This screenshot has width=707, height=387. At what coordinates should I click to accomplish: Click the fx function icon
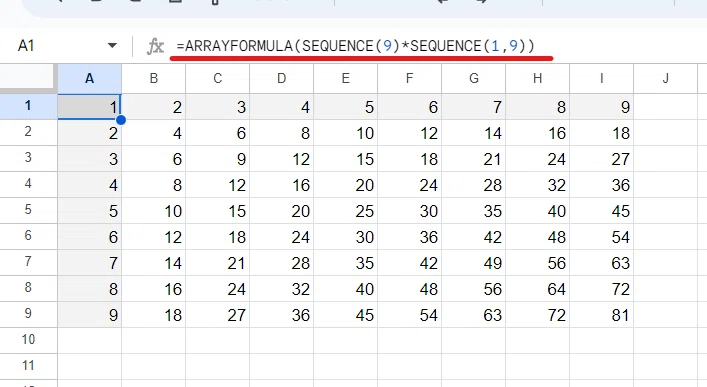[156, 46]
